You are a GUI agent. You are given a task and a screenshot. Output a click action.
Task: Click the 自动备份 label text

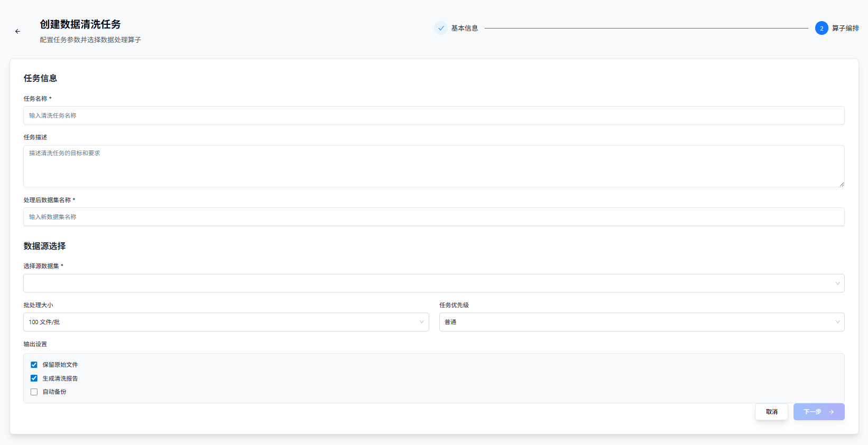(x=54, y=392)
